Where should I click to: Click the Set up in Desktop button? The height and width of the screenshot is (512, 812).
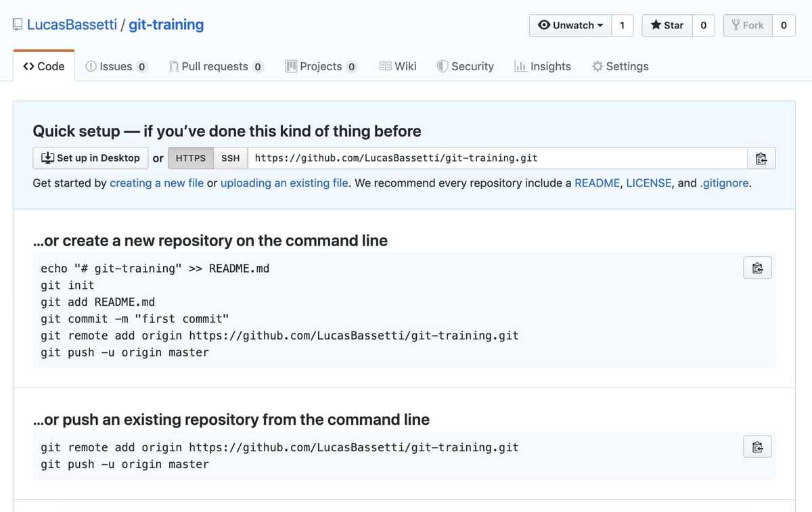pos(90,158)
